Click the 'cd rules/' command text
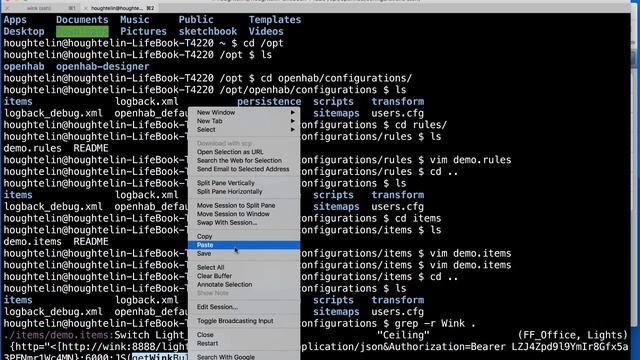 (421, 125)
